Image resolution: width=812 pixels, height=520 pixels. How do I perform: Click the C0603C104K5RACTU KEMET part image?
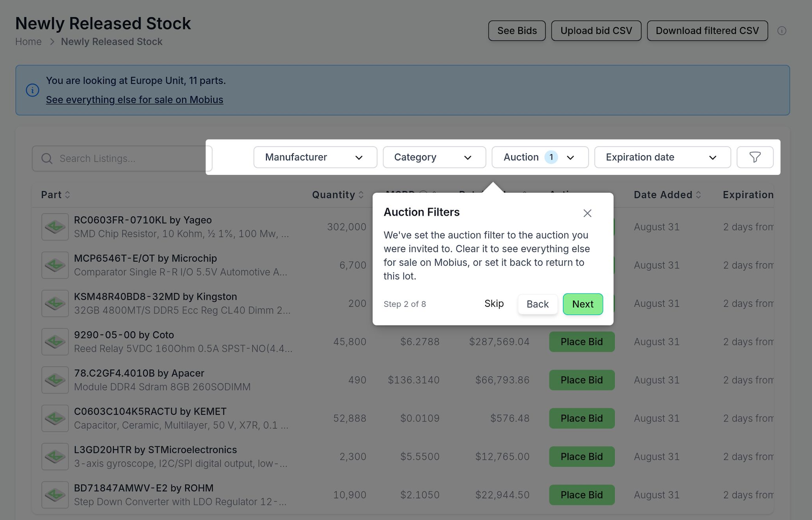pyautogui.click(x=55, y=419)
